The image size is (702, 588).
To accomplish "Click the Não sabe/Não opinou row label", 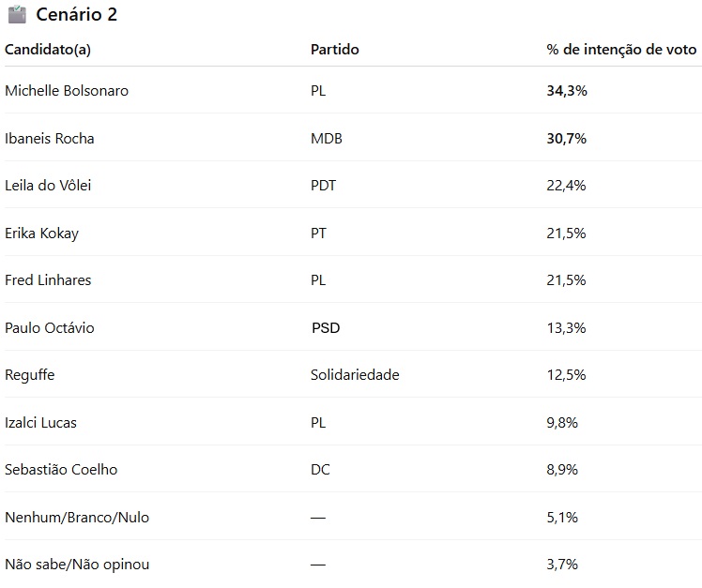I will tap(77, 565).
